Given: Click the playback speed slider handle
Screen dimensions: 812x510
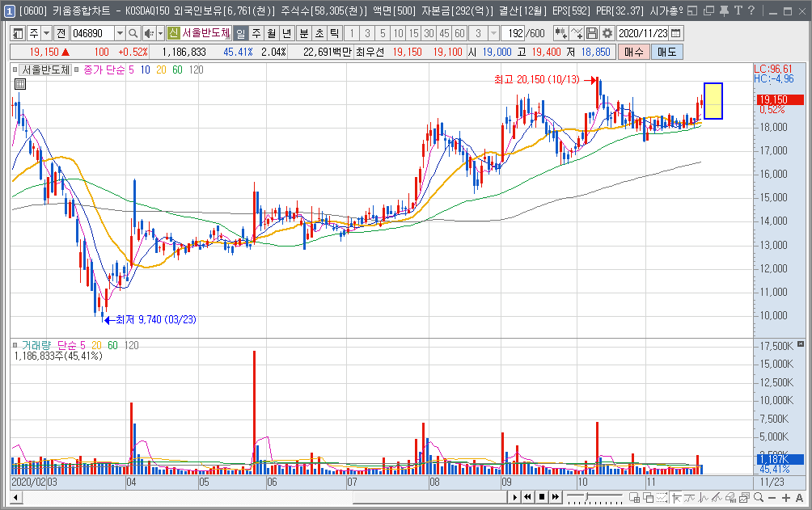Looking at the screenshot, I should pyautogui.click(x=586, y=497).
